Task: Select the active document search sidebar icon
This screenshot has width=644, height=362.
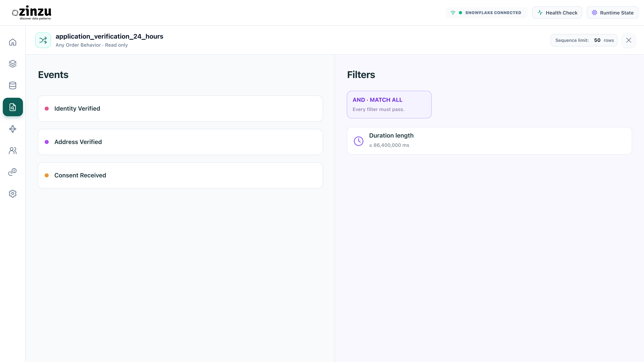Action: tap(13, 107)
